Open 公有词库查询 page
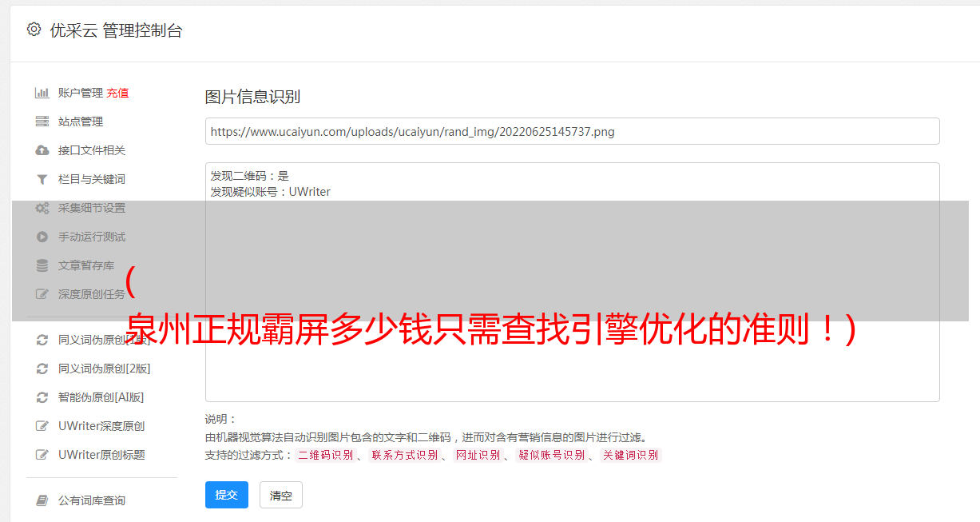980x522 pixels. tap(92, 500)
